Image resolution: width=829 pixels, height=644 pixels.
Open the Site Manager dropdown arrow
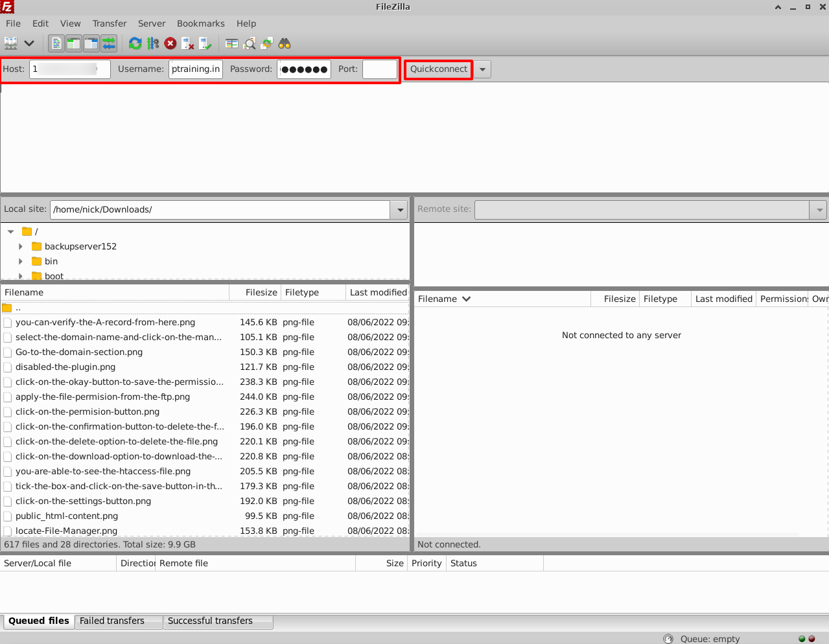(x=29, y=43)
